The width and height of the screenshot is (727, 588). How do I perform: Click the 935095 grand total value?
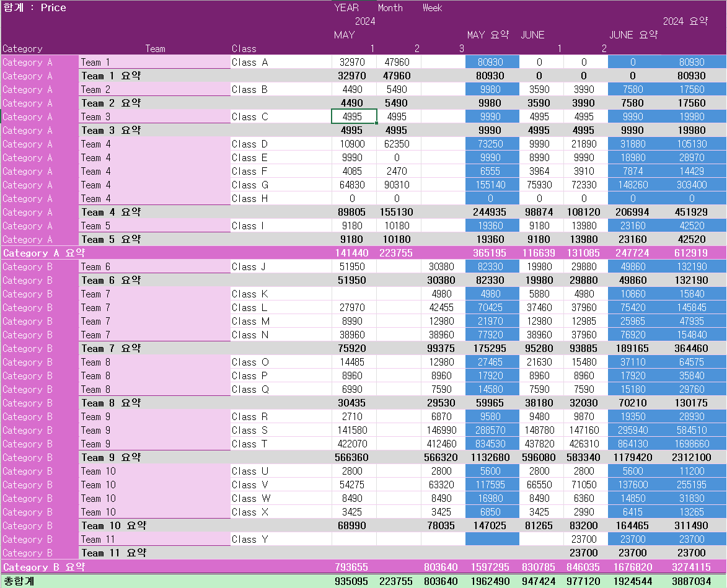click(x=351, y=581)
